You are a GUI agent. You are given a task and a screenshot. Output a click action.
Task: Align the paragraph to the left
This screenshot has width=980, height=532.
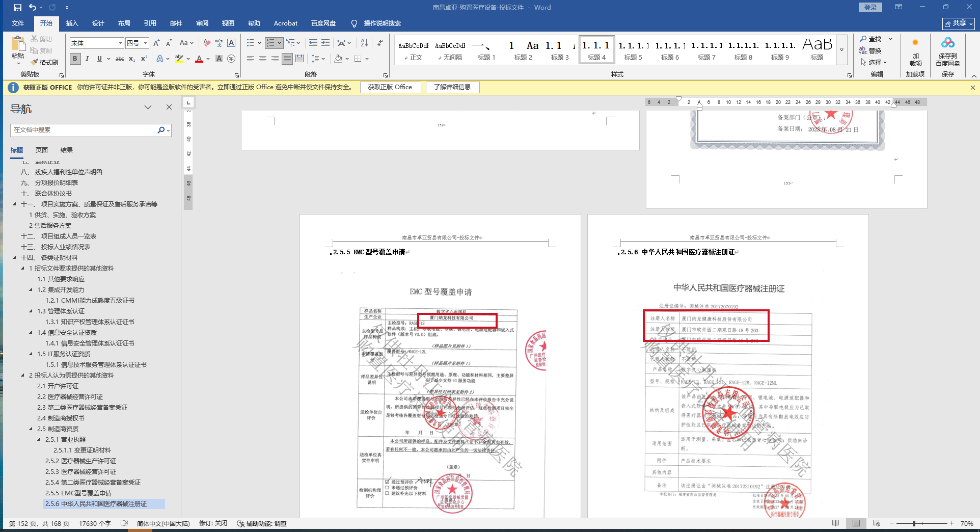pos(250,59)
